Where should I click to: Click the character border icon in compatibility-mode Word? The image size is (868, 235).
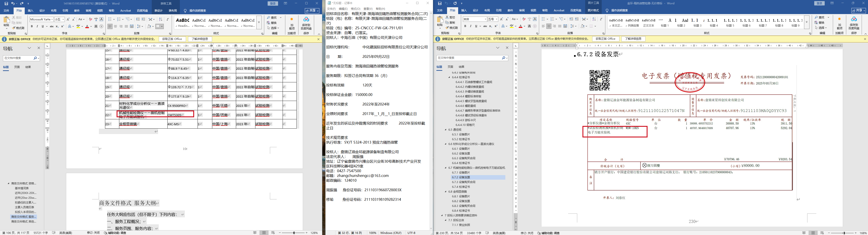pos(101,20)
